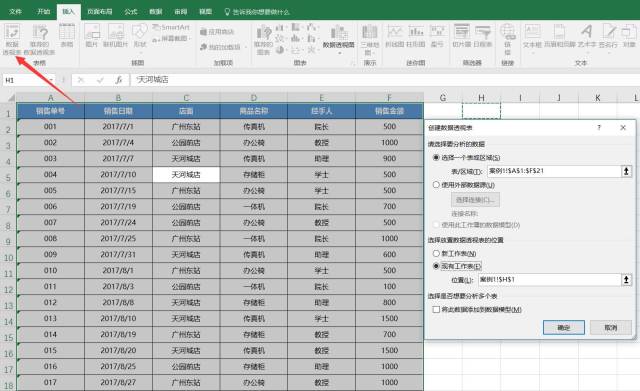Image resolution: width=640 pixels, height=391 pixels.
Task: Switch to the 视图 (View) tab
Action: tap(205, 11)
